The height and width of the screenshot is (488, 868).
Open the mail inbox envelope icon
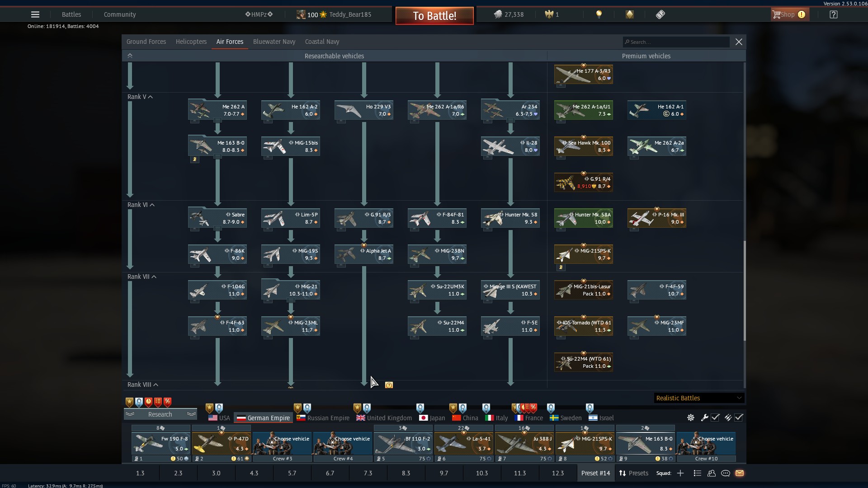pos(740,473)
